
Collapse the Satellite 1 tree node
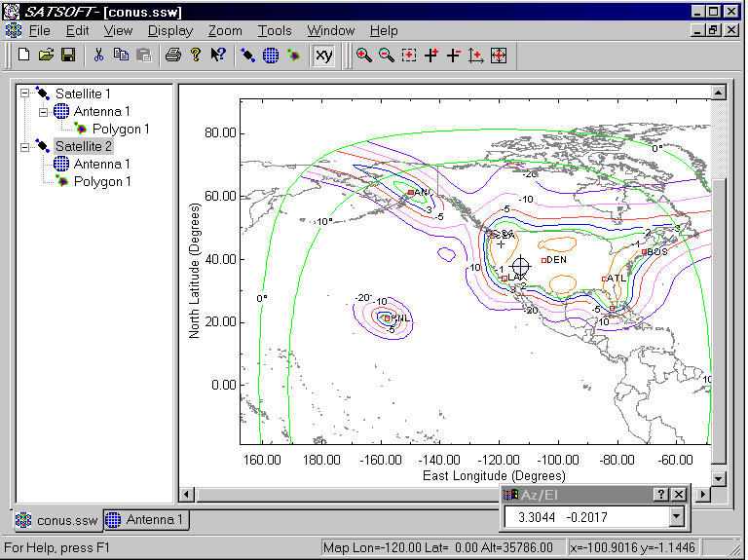point(24,93)
